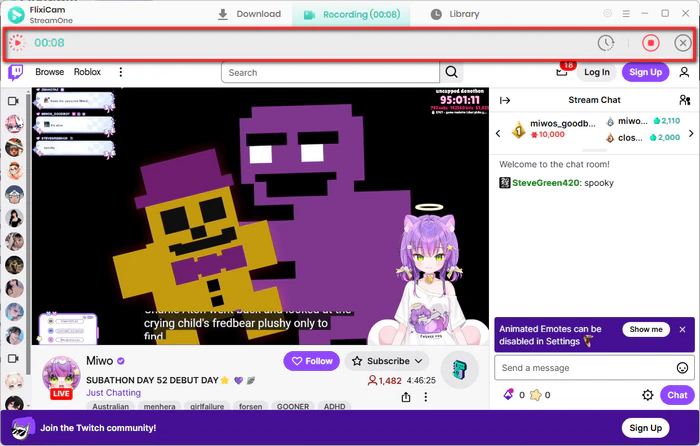This screenshot has width=700, height=446.
Task: Collapse the Stream Chat panel
Action: coord(505,100)
